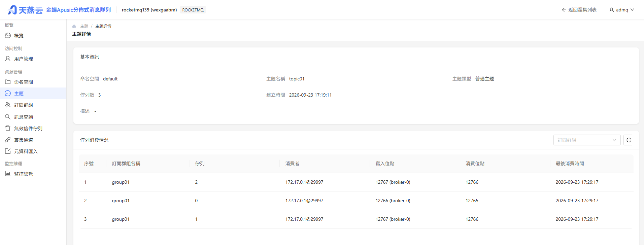The image size is (644, 245).
Task: Click the 叢集通道 link icon
Action: pyautogui.click(x=8, y=140)
